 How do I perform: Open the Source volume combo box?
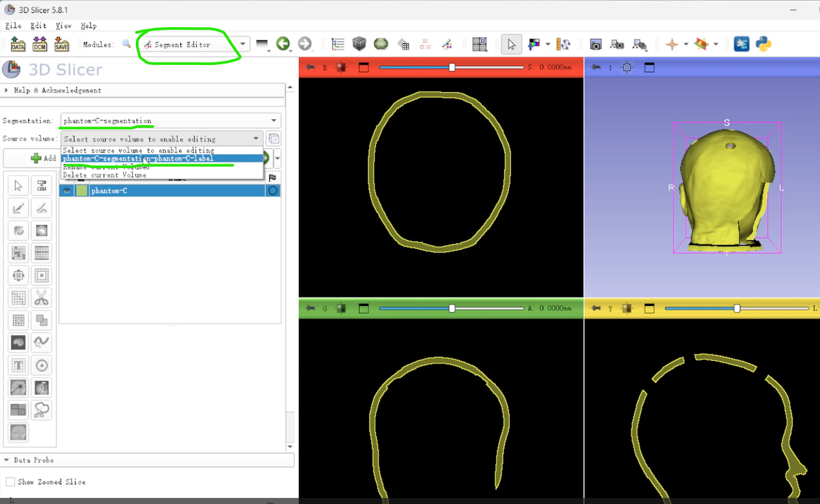coord(162,138)
